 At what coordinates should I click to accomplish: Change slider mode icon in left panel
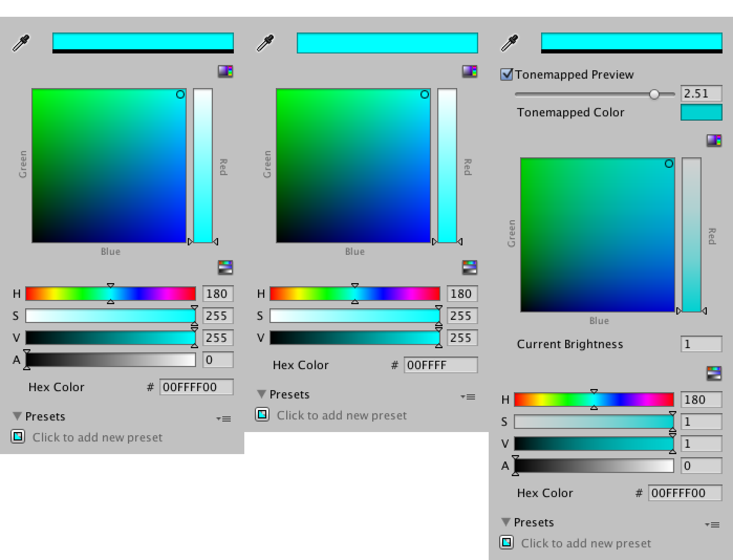(225, 267)
